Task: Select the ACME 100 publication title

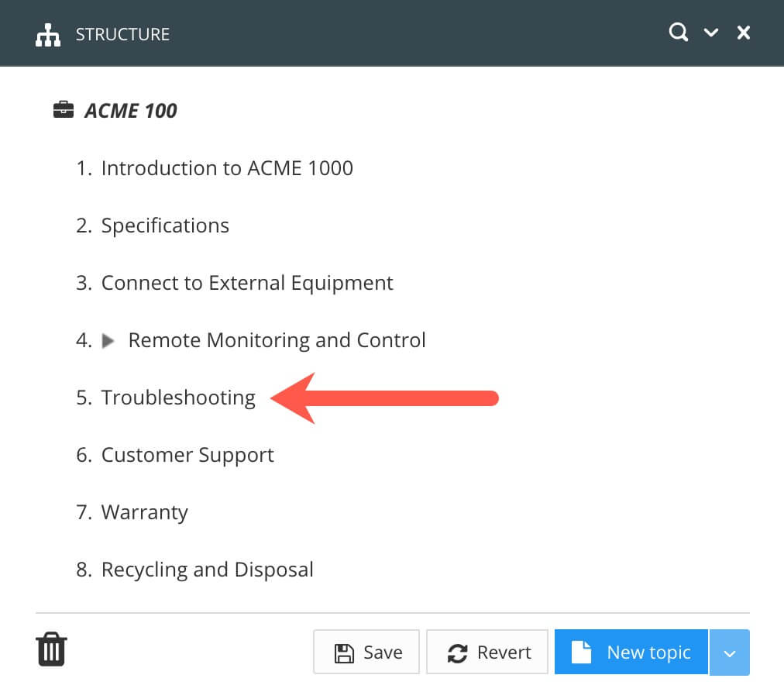Action: [130, 111]
